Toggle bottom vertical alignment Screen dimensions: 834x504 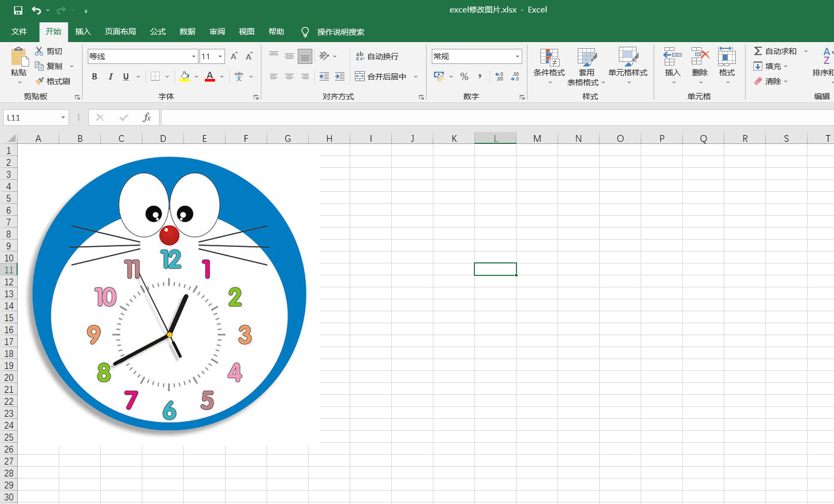pos(305,56)
